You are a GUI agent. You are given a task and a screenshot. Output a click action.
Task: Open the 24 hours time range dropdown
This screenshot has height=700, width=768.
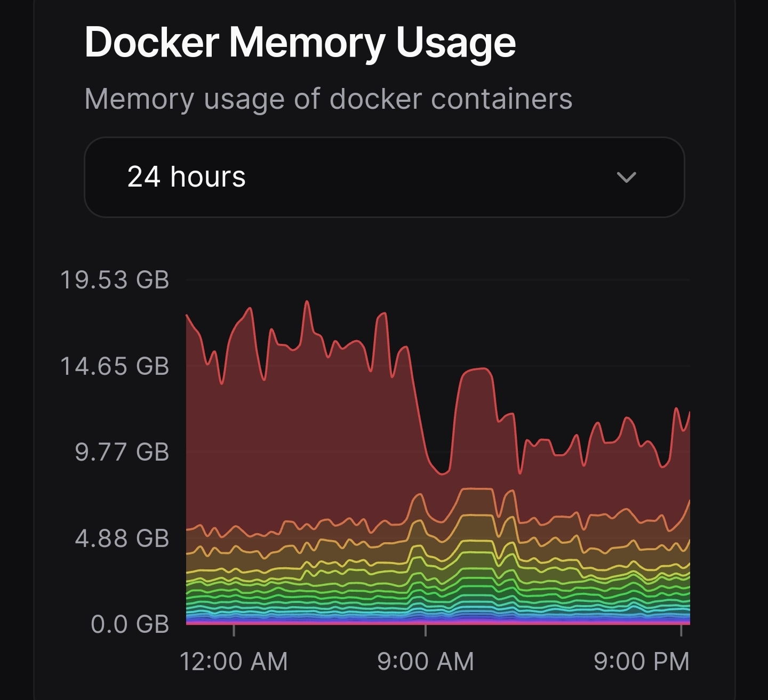coord(384,177)
